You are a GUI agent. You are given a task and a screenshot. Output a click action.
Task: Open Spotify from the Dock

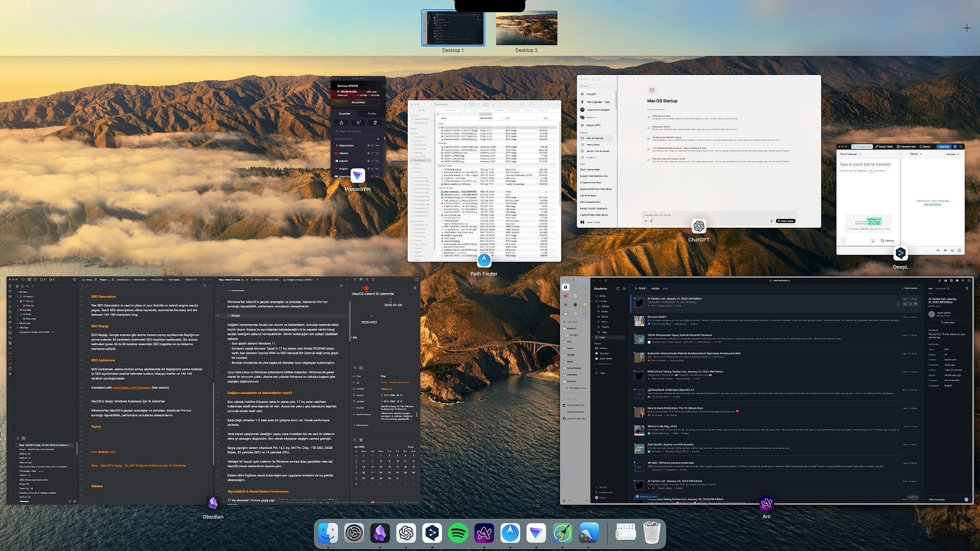(458, 533)
